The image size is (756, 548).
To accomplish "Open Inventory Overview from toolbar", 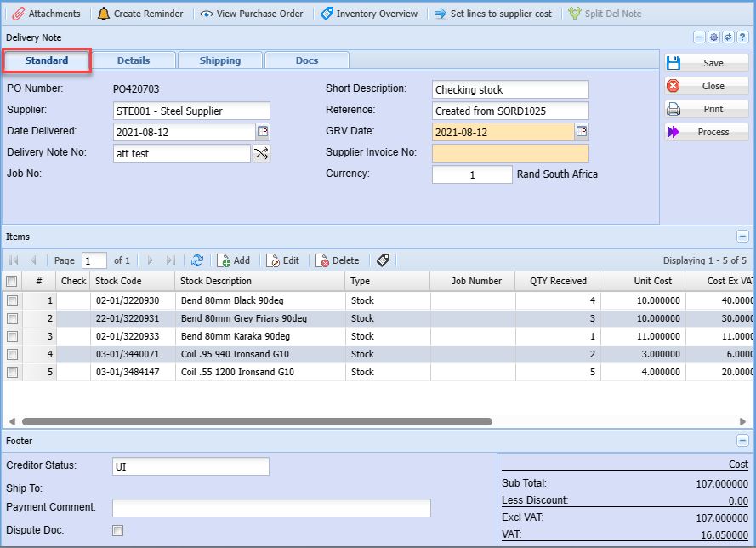I will 368,14.
